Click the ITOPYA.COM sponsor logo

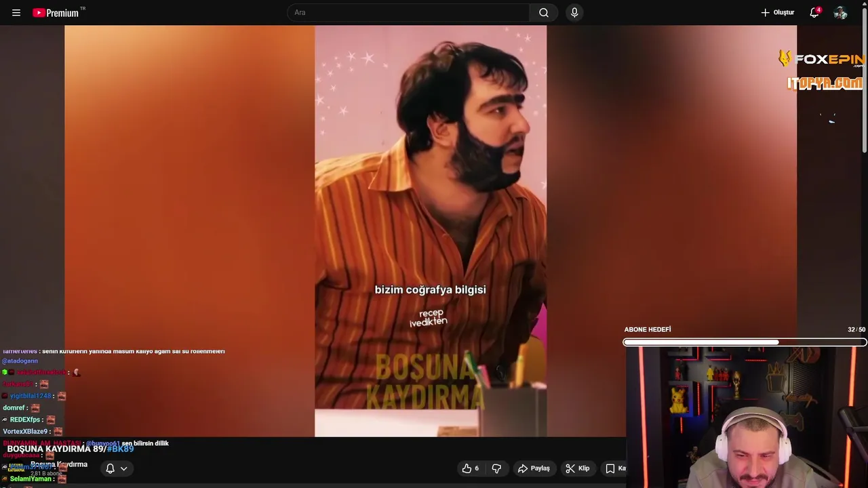coord(825,83)
